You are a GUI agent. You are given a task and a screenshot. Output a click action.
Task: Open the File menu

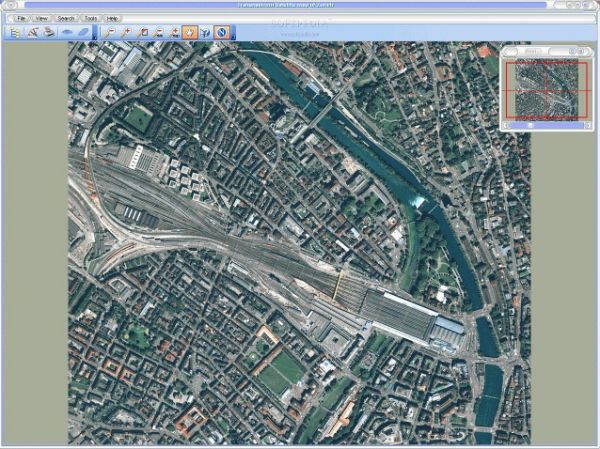21,18
